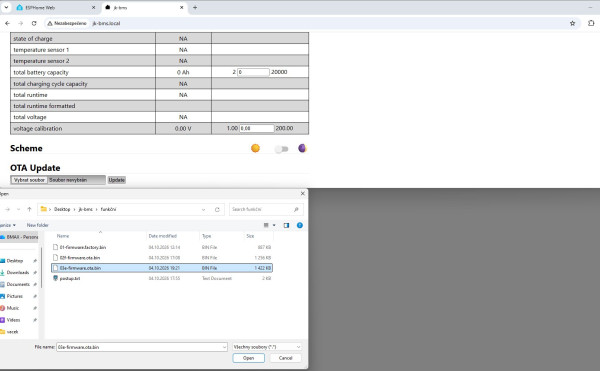This screenshot has width=600, height=371.
Task: Click the total voltage row label
Action: tap(30, 117)
